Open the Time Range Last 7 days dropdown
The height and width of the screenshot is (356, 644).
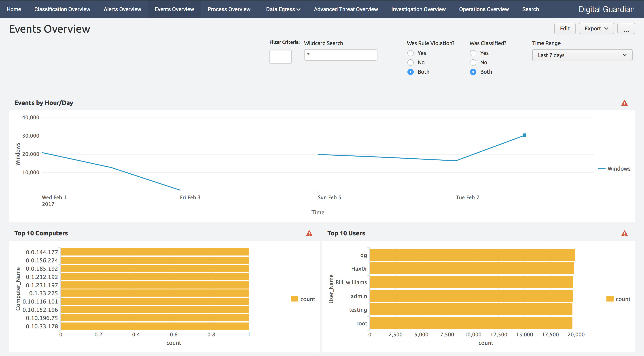[x=582, y=55]
